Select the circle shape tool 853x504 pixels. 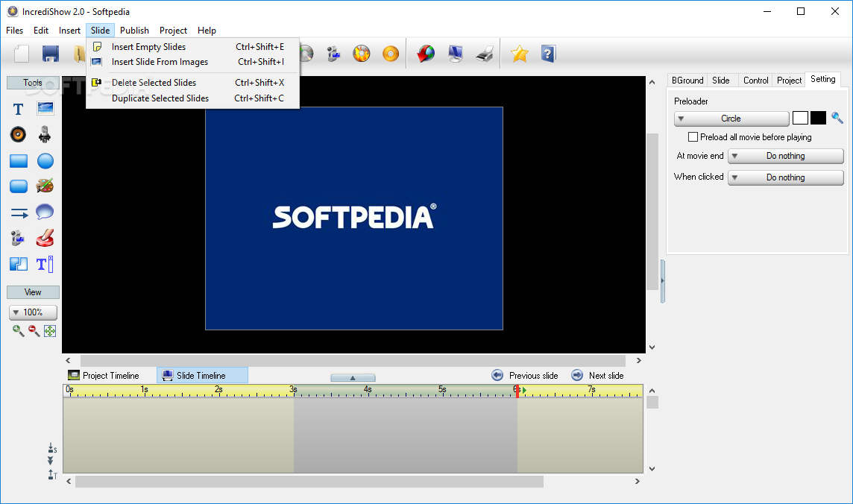coord(45,161)
